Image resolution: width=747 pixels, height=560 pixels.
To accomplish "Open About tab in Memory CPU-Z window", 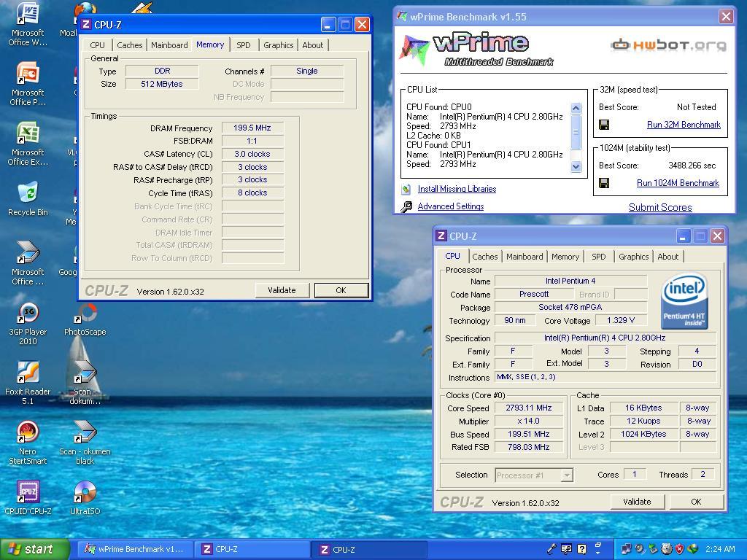I will pos(312,45).
